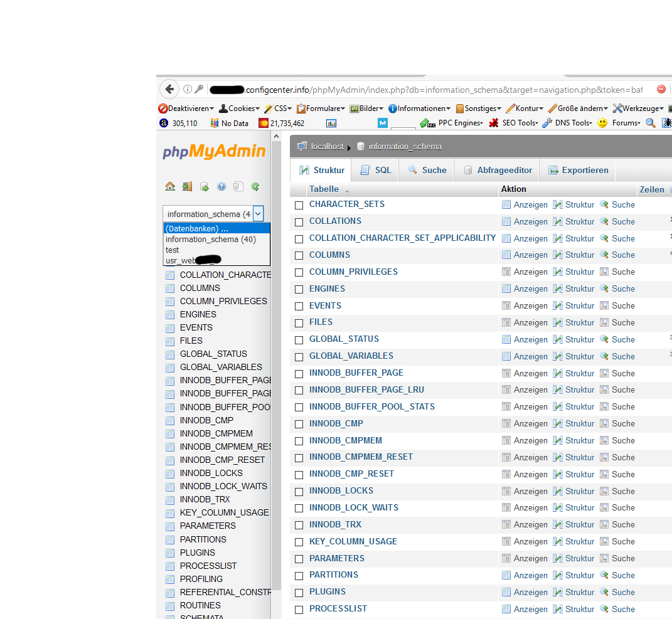Screen dimensions: 672x619
Task: Open the SQL documentation pages icon
Action: (238, 186)
